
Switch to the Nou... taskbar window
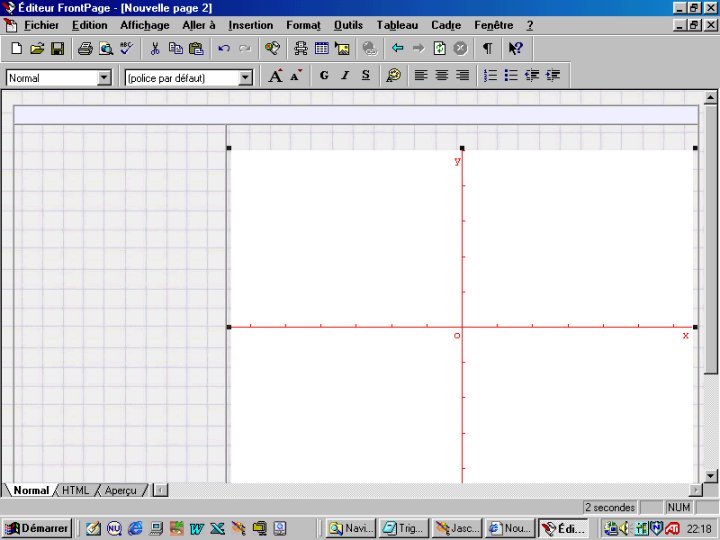pos(510,529)
